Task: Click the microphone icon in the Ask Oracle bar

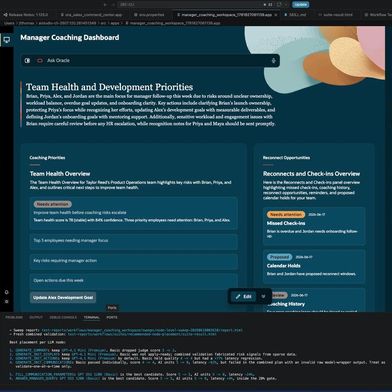Action: [x=273, y=61]
